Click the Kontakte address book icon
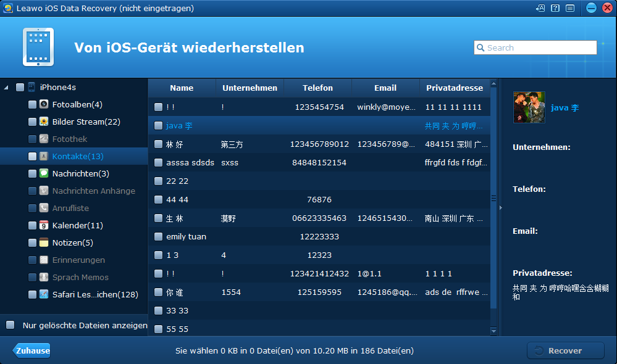617x364 pixels. 44,156
